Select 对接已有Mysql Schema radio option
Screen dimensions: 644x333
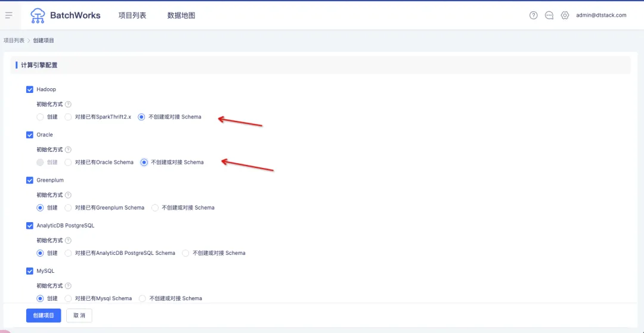[x=68, y=298]
